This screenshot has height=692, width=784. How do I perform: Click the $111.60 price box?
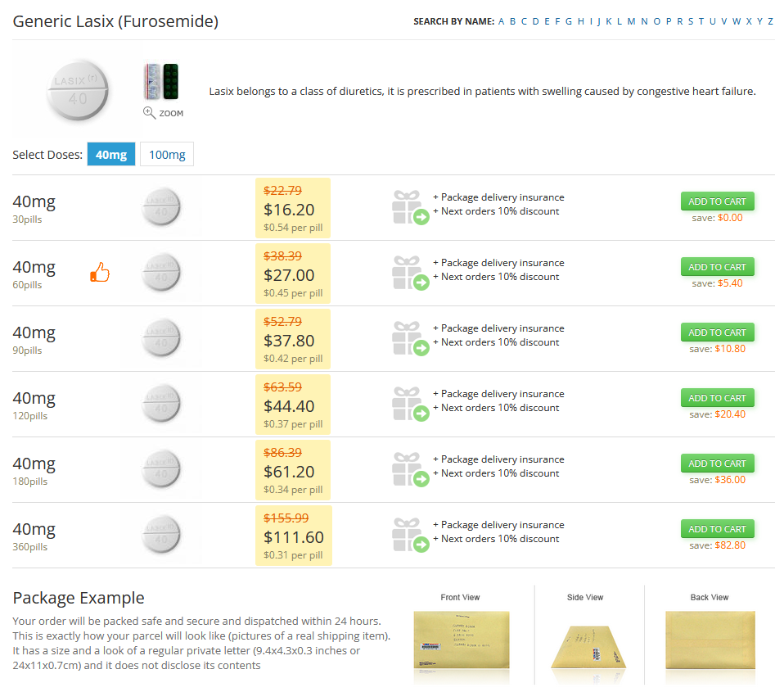pos(294,536)
